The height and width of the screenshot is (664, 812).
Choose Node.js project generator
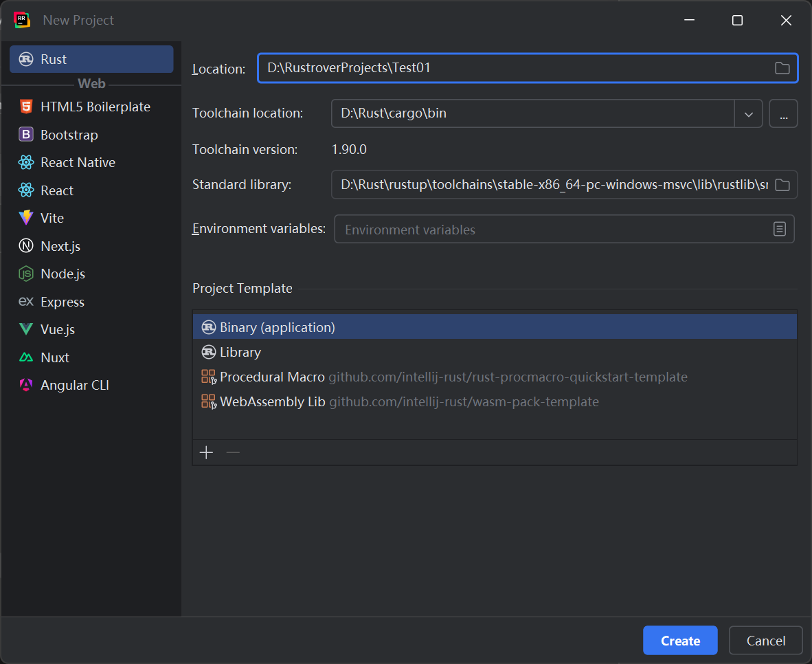[x=63, y=274]
